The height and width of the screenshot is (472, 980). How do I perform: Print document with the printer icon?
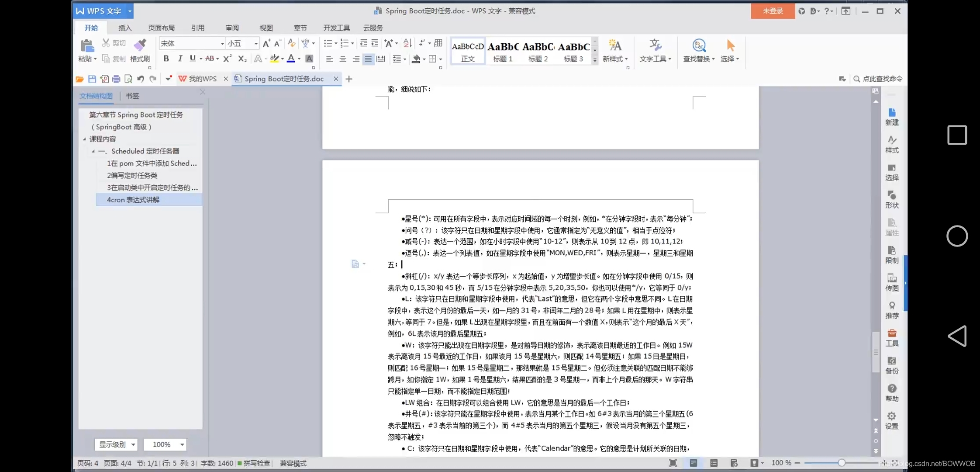(x=116, y=79)
